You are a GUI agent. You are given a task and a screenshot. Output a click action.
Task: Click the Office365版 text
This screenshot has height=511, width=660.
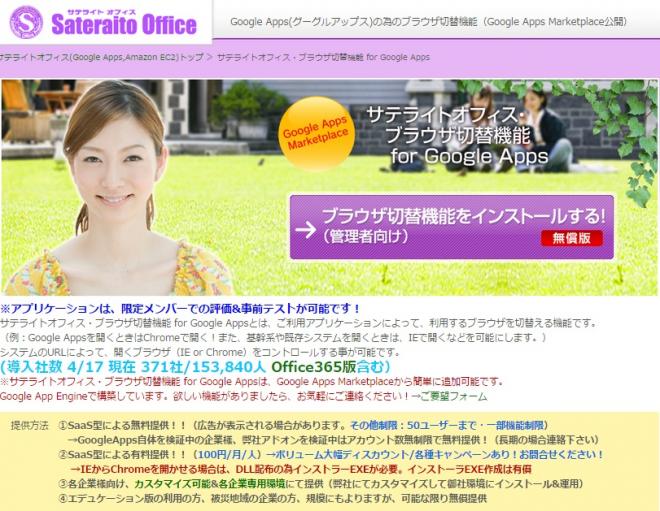click(314, 367)
